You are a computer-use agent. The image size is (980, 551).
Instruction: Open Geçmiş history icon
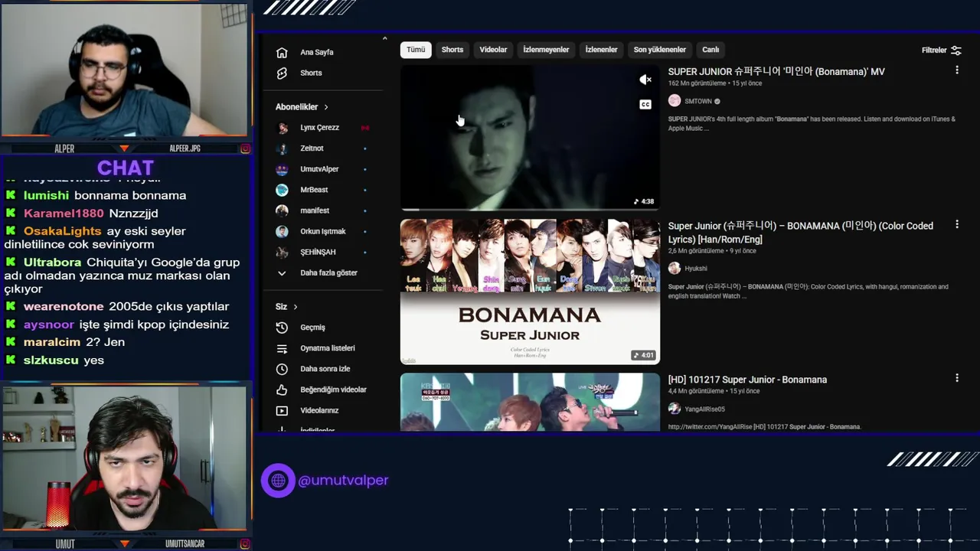pyautogui.click(x=282, y=328)
